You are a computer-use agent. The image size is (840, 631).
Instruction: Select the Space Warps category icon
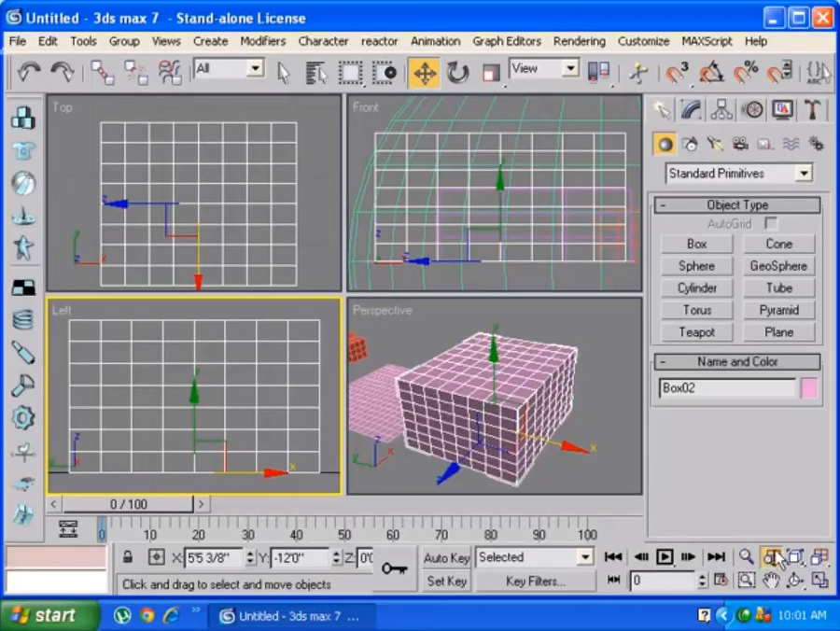tap(791, 145)
